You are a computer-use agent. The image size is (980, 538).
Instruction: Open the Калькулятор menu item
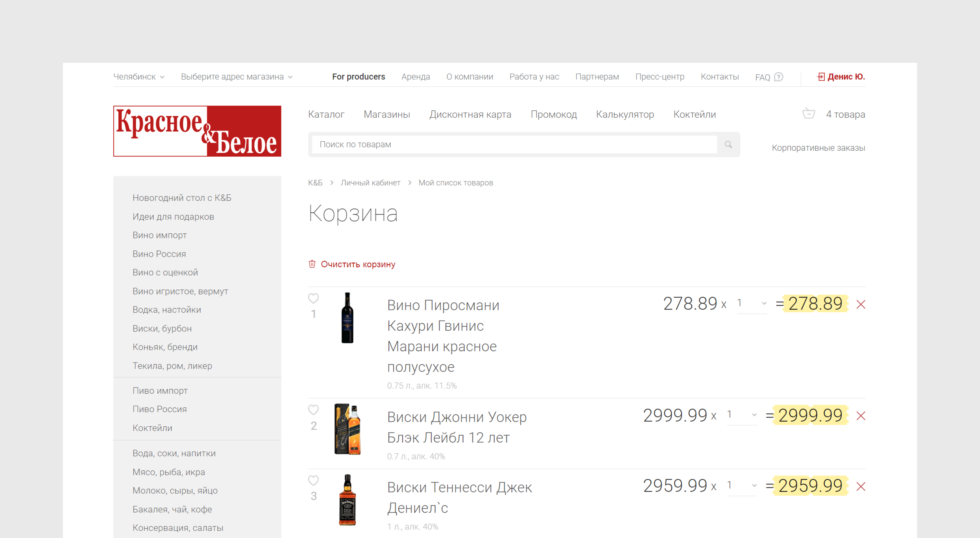[625, 114]
